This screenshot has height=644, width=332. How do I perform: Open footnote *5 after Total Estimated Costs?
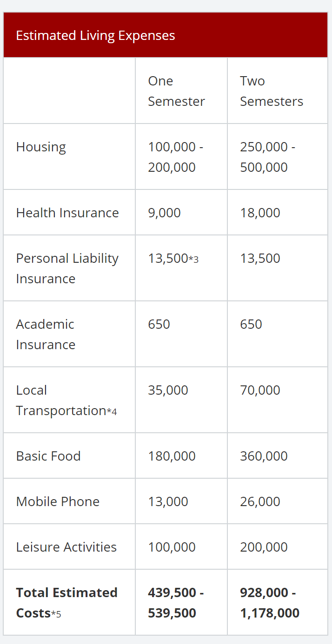tap(56, 614)
